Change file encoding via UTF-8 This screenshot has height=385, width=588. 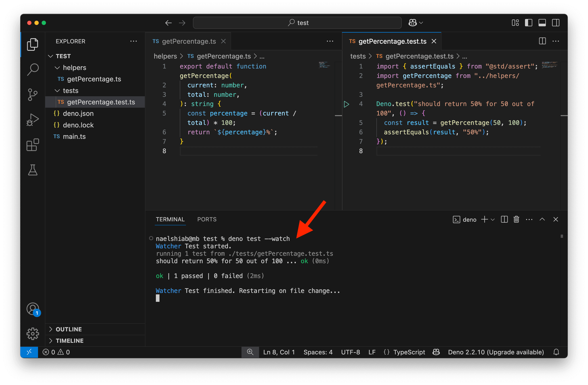tap(350, 352)
